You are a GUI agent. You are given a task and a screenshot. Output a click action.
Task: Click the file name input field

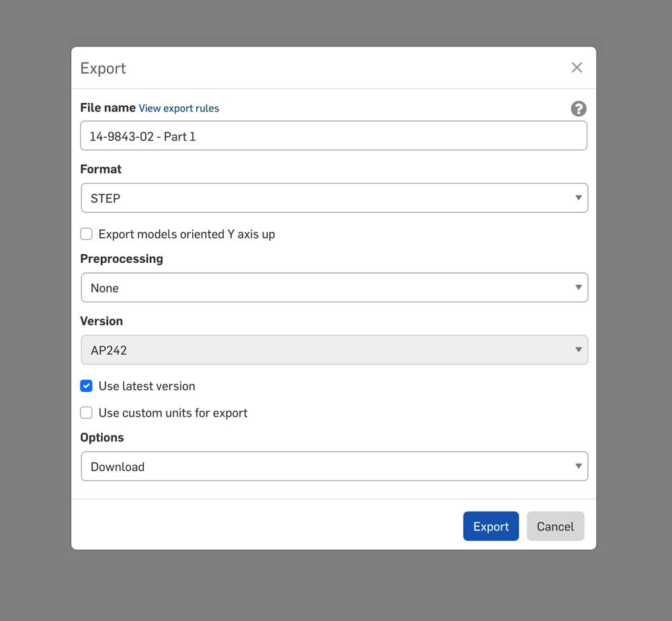click(334, 135)
